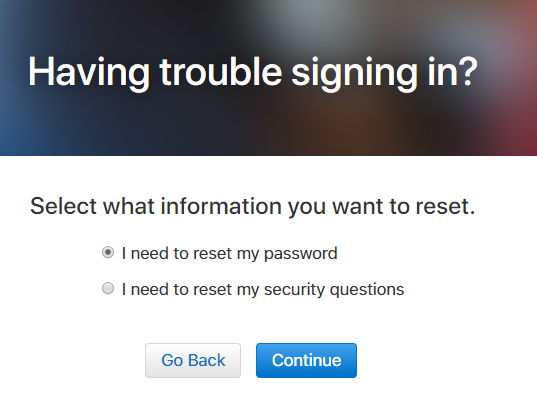
Task: Click the word 'reset.' ending the instruction line
Action: [445, 206]
